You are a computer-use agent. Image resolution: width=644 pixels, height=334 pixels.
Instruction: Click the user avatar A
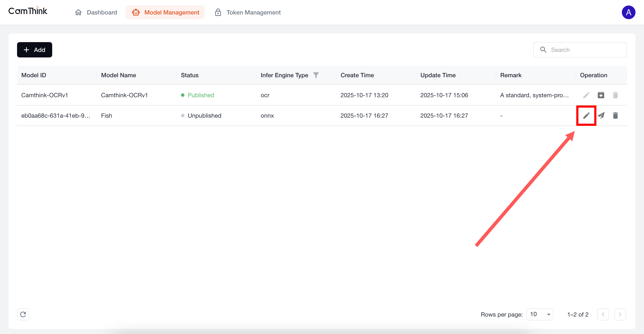tap(628, 12)
